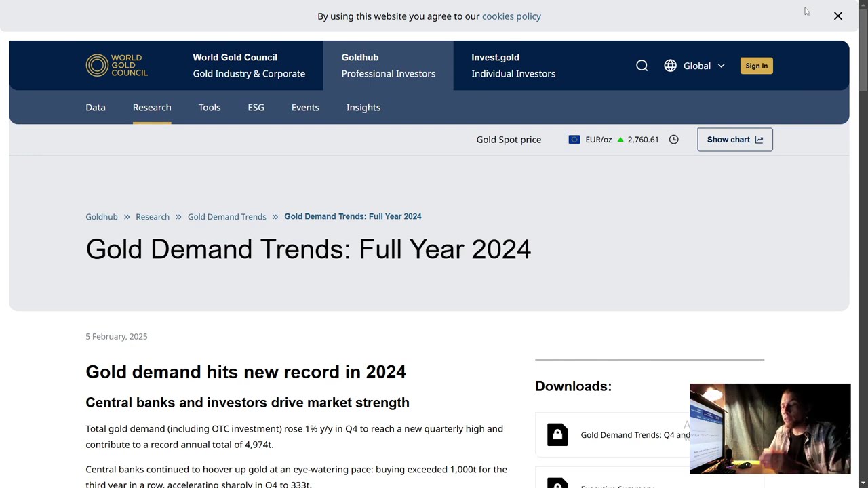Click the EUR/oz currency label
The height and width of the screenshot is (488, 868).
pos(599,140)
